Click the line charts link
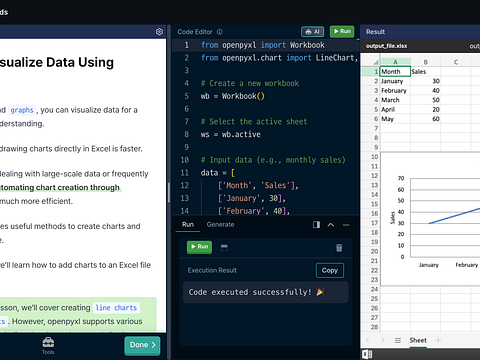The height and width of the screenshot is (360, 480). (x=116, y=308)
